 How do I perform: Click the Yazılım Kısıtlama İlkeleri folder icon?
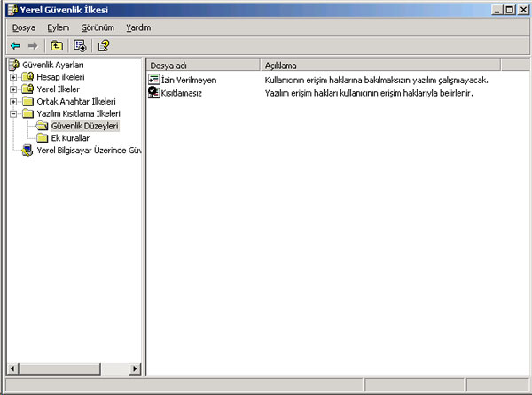[x=27, y=113]
